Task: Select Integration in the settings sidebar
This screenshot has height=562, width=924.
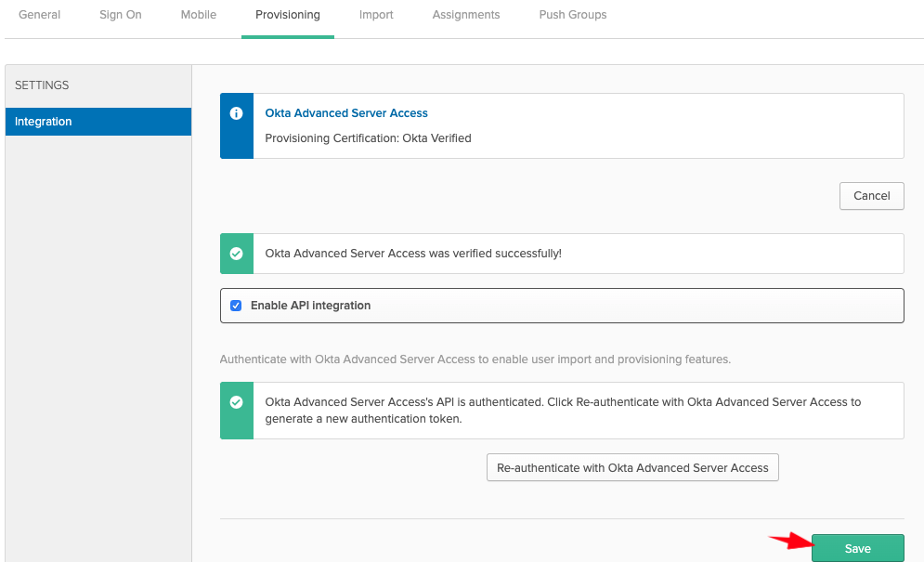Action: tap(98, 122)
